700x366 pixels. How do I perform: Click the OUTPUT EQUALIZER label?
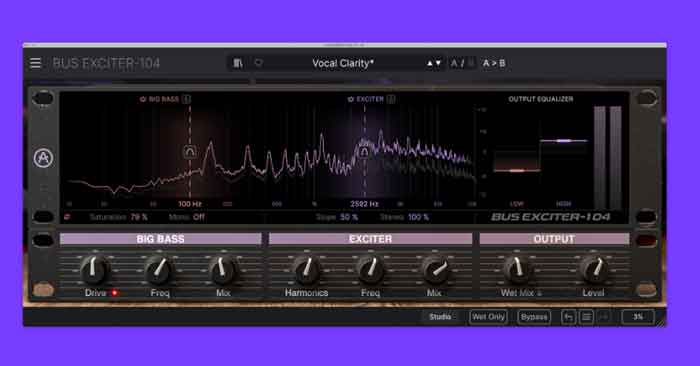541,99
